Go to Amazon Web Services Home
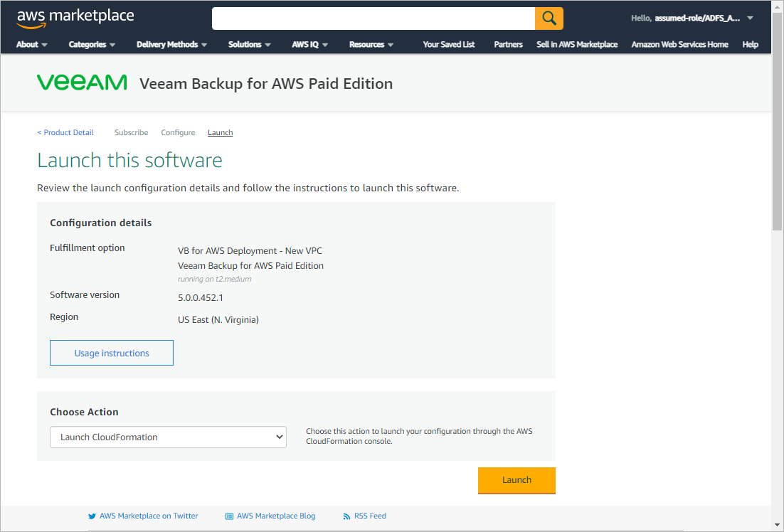This screenshot has width=784, height=532. (x=679, y=45)
